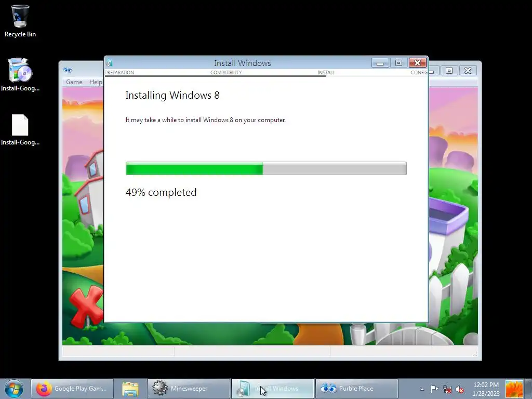Open the Recycle Bin desktop icon
Screen dimensions: 532x399
(20, 21)
